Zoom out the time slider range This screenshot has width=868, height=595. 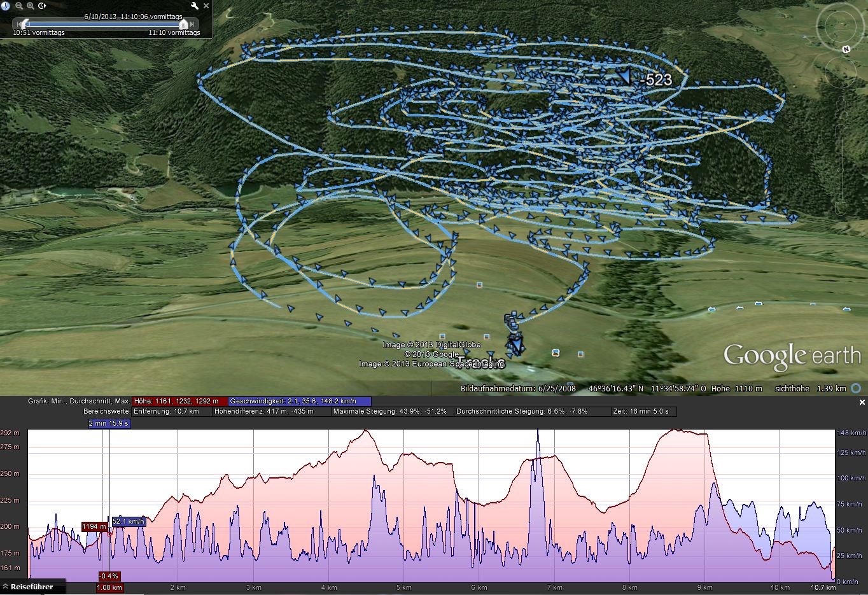(x=18, y=6)
